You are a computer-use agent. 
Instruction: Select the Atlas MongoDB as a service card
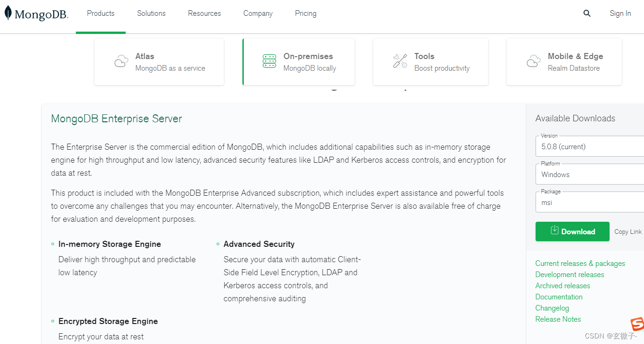159,62
